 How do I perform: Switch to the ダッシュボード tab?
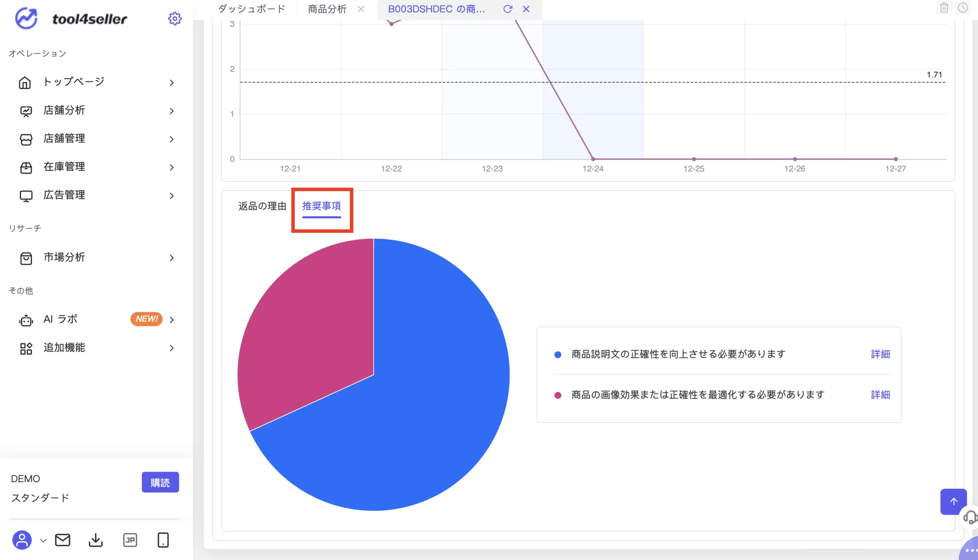click(x=252, y=9)
